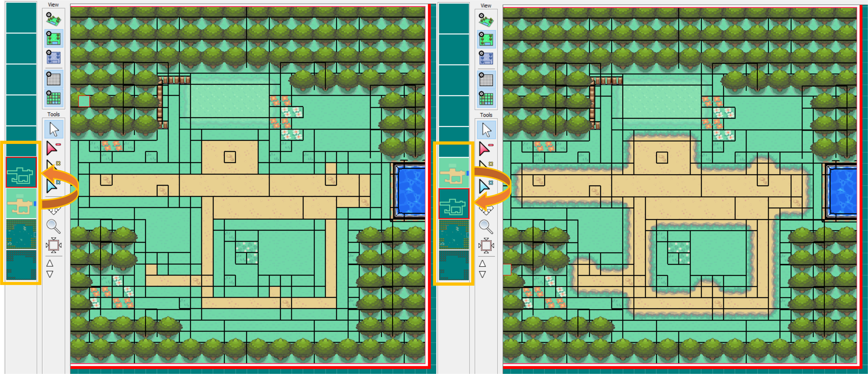This screenshot has height=374, width=868.
Task: Switch to 3D view in left window
Action: click(54, 19)
